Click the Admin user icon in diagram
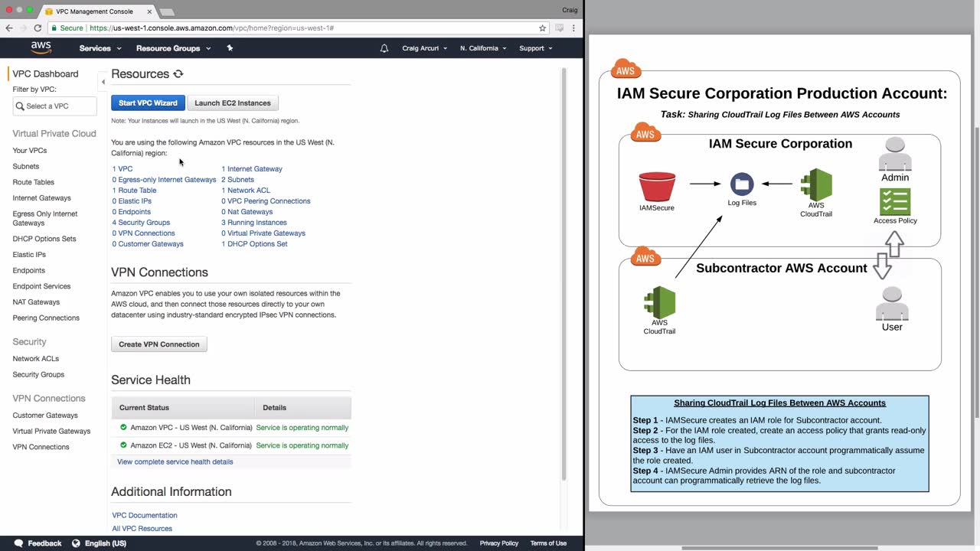 [895, 155]
